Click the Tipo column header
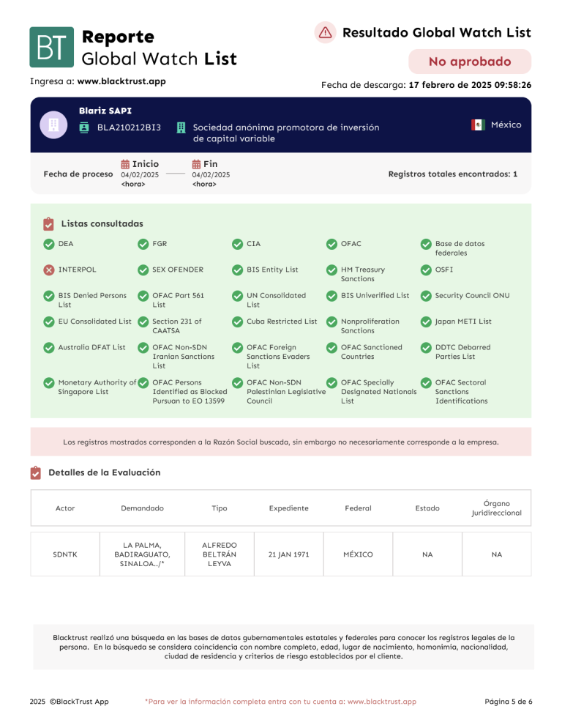The width and height of the screenshot is (562, 728). pyautogui.click(x=220, y=508)
